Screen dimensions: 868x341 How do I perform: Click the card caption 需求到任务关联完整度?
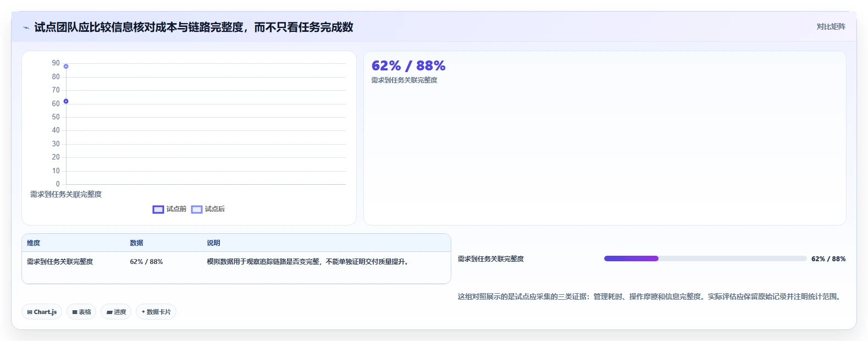[x=405, y=80]
